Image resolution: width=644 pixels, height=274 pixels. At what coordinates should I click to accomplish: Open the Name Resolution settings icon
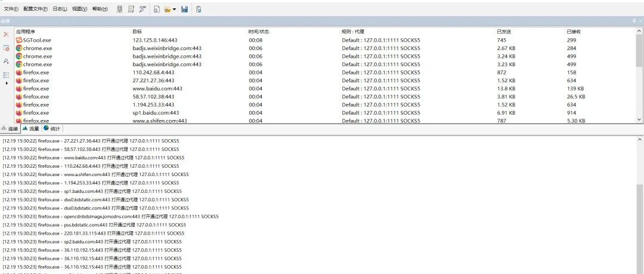click(143, 9)
